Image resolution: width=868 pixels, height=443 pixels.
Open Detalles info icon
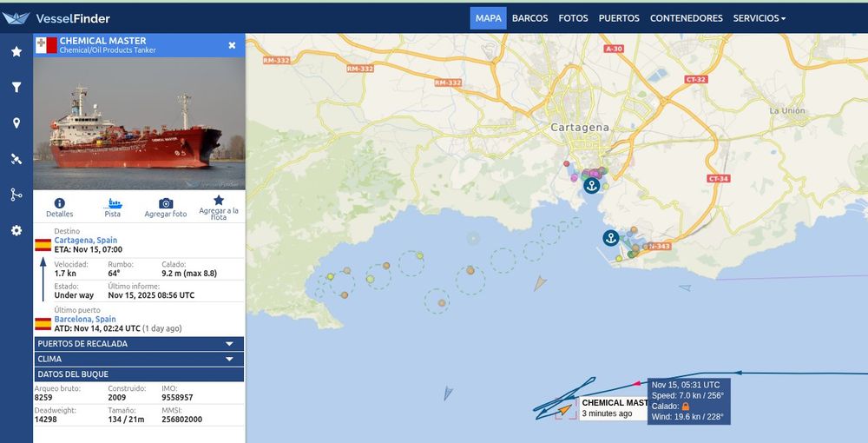59,208
